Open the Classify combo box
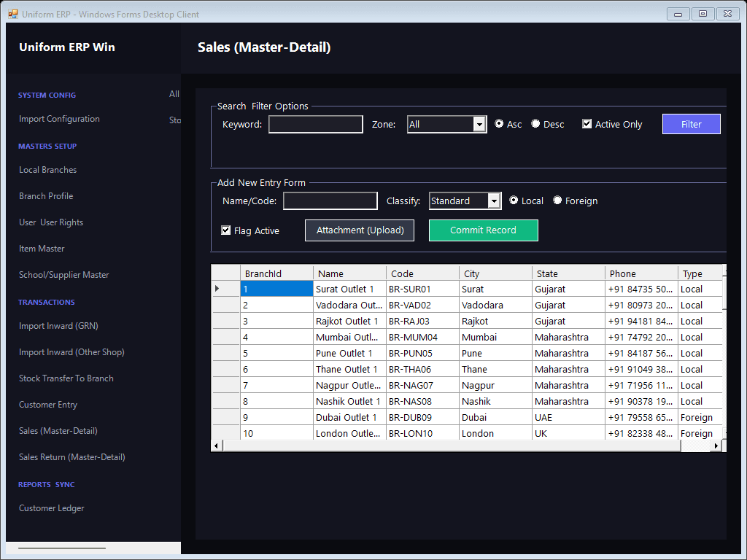The width and height of the screenshot is (747, 560). coord(494,201)
